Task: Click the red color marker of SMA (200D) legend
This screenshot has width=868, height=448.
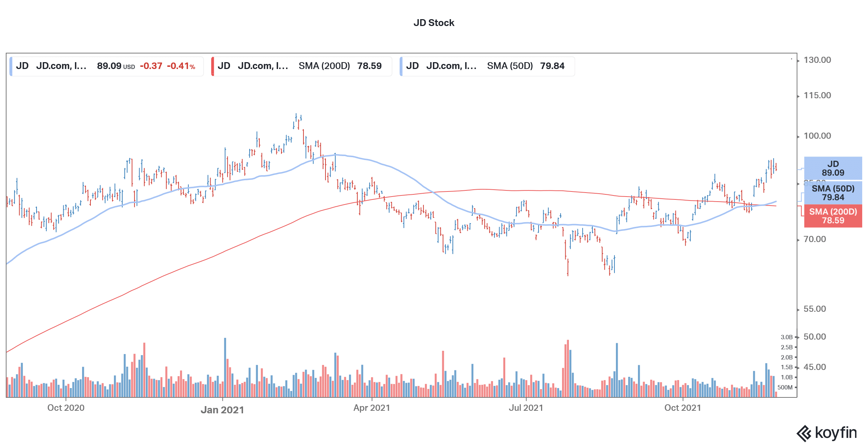Action: pyautogui.click(x=213, y=66)
